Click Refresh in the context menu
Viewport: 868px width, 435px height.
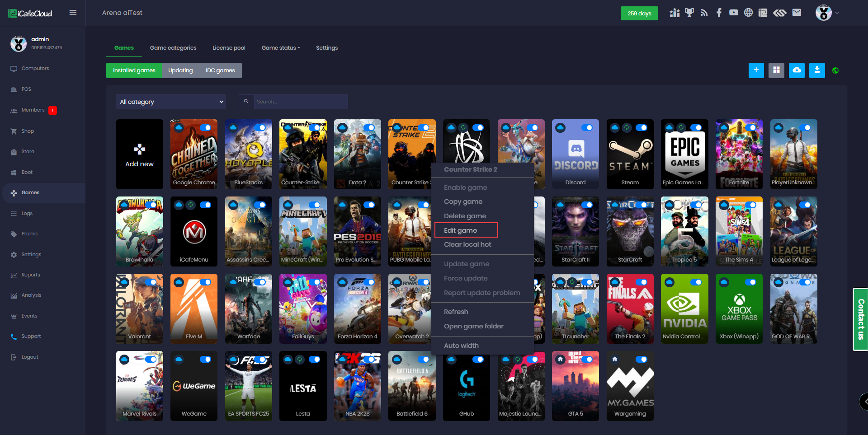(x=456, y=312)
